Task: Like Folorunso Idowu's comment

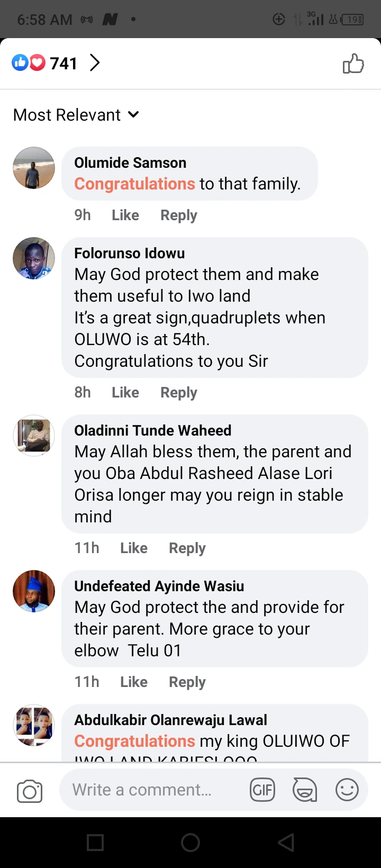Action: (125, 393)
